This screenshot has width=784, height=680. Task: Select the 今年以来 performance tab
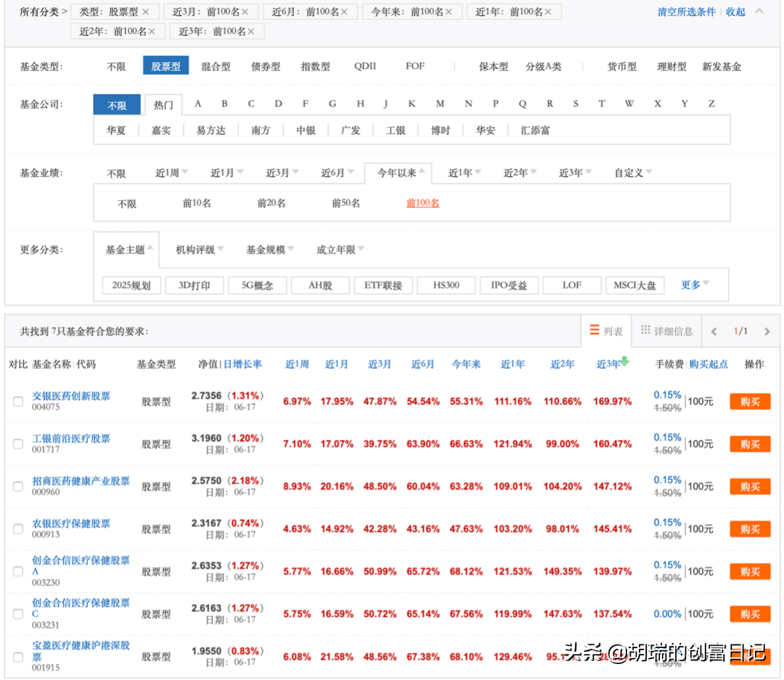click(398, 173)
